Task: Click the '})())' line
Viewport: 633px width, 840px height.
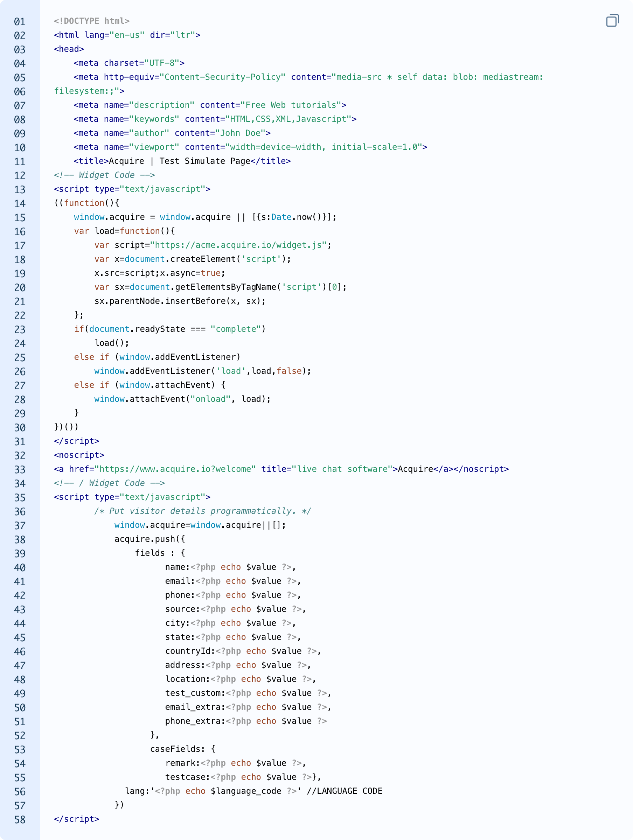Action: coord(67,427)
